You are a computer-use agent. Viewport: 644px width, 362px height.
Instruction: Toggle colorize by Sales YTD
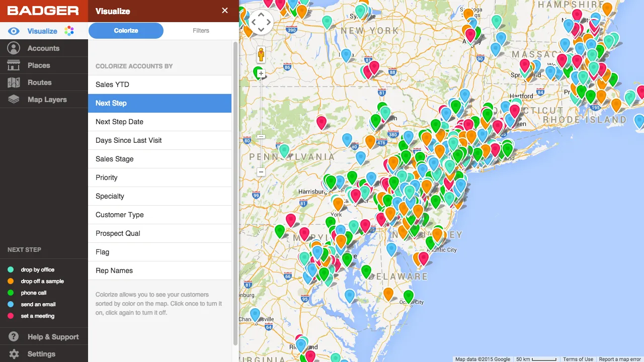(x=160, y=84)
